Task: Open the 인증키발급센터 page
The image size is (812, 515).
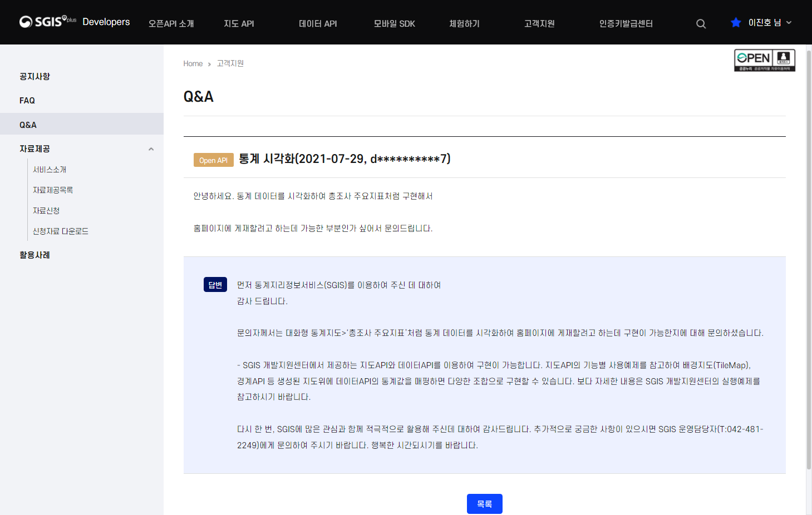Action: [x=626, y=23]
